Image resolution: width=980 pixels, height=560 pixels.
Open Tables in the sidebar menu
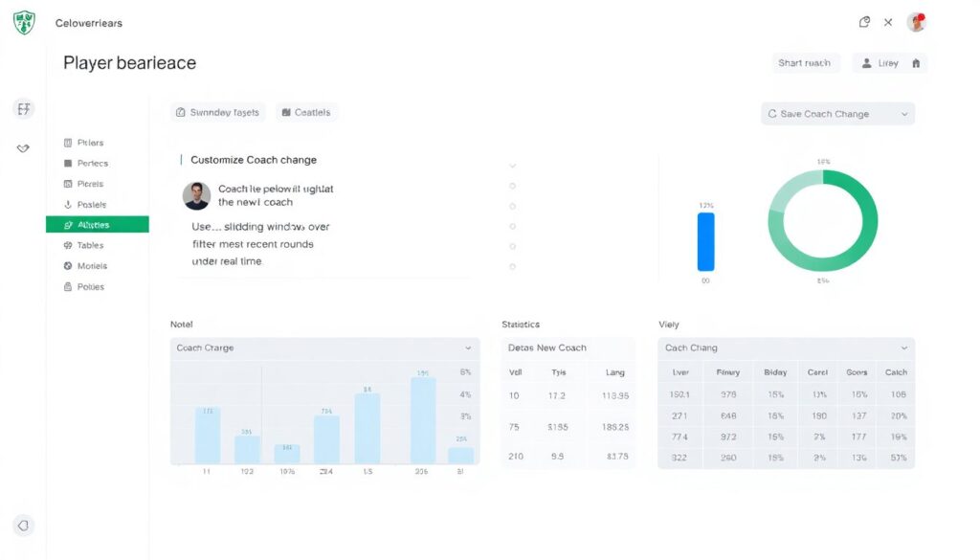tap(90, 246)
